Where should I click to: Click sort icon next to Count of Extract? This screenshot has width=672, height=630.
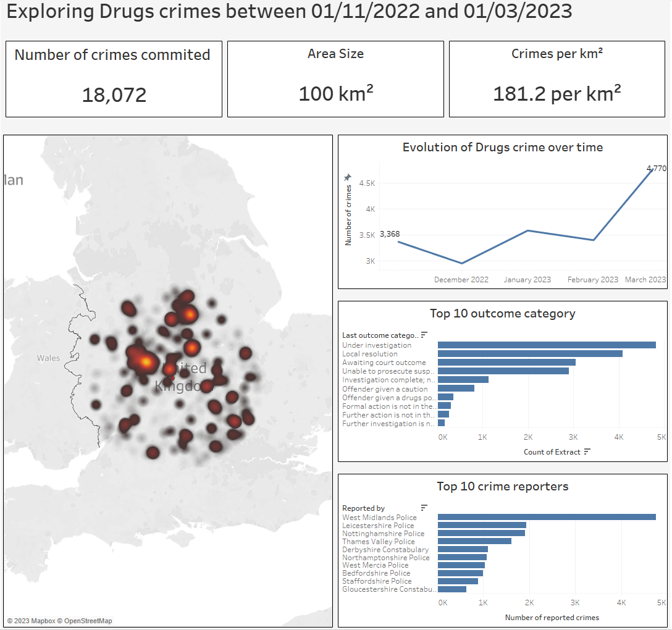(587, 451)
